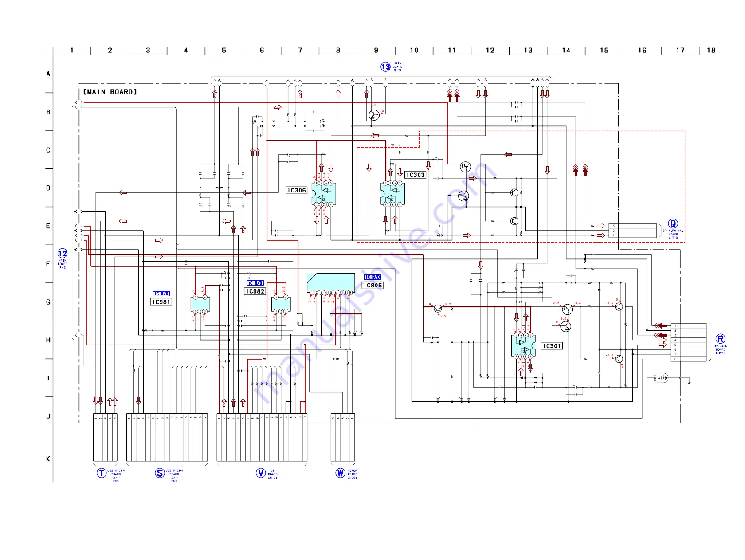Click the MOTOR BOARD CN001 caption
745x560 pixels.
352,474
